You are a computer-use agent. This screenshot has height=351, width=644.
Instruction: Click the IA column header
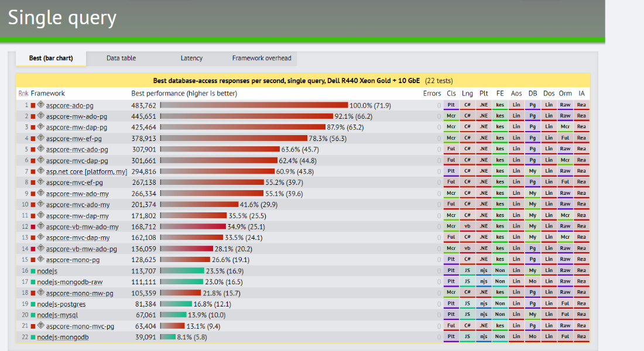click(x=581, y=94)
